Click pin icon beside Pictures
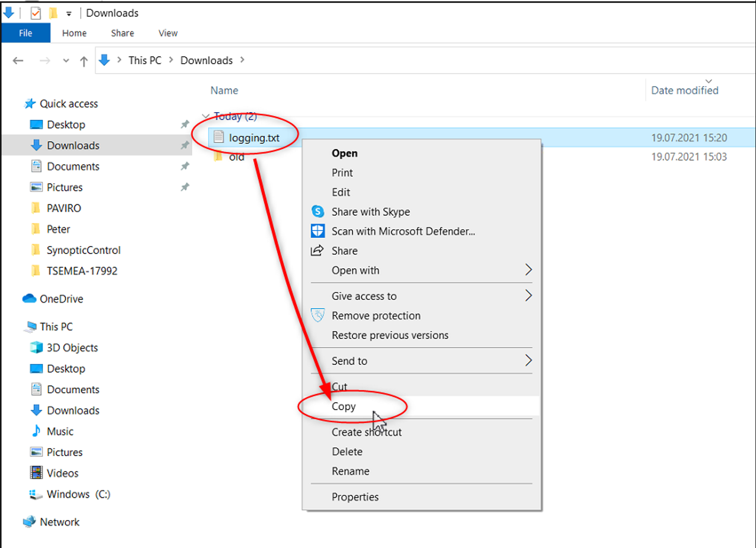Viewport: 756px width, 548px height. [185, 187]
